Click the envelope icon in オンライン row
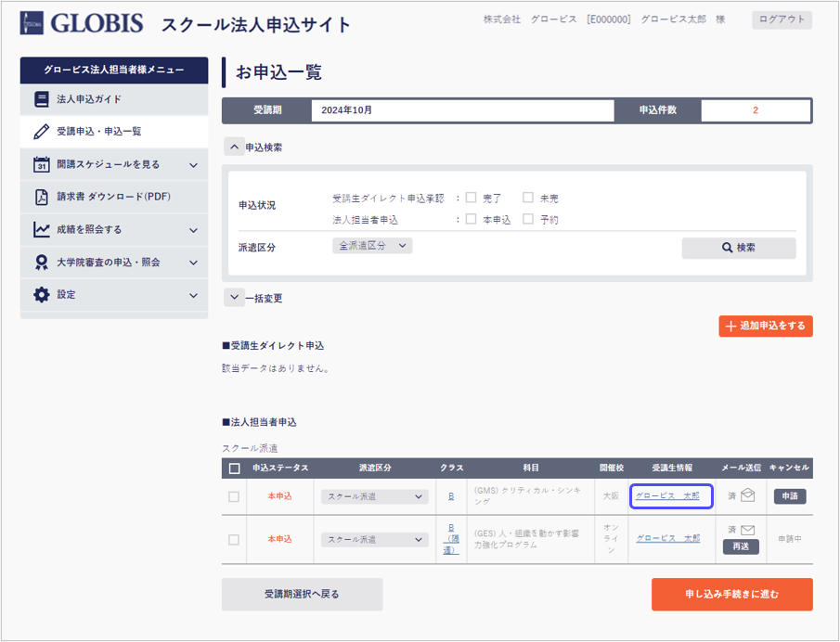Image resolution: width=840 pixels, height=642 pixels. pyautogui.click(x=747, y=530)
